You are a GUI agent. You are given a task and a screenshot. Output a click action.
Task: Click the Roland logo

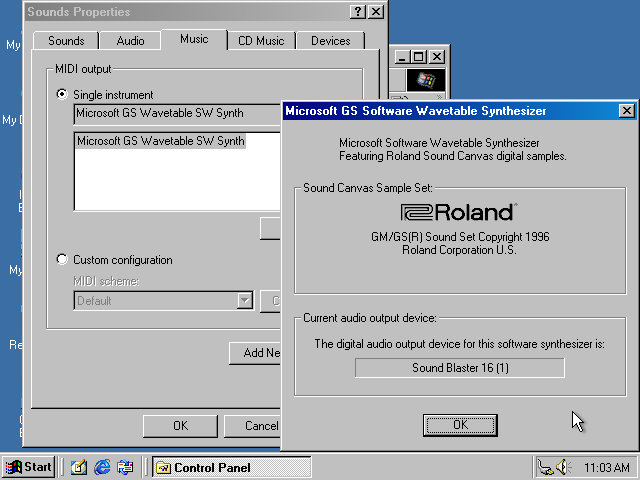pos(459,212)
